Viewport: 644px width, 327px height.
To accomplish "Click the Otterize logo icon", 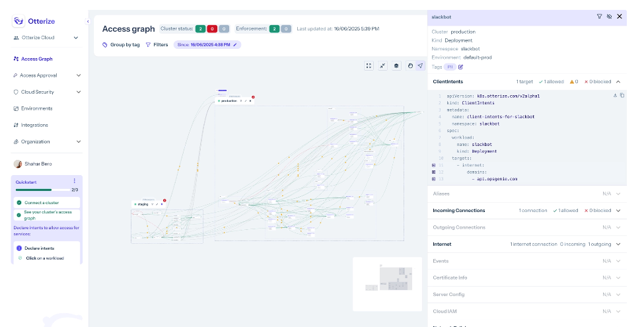I will (x=18, y=21).
